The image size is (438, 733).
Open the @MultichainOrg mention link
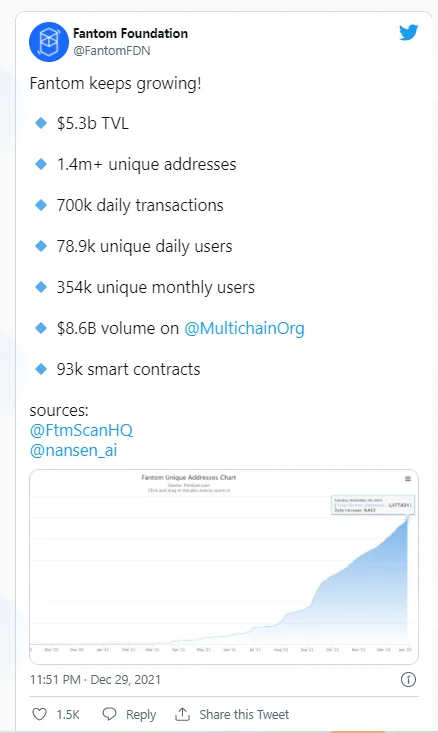pos(244,328)
